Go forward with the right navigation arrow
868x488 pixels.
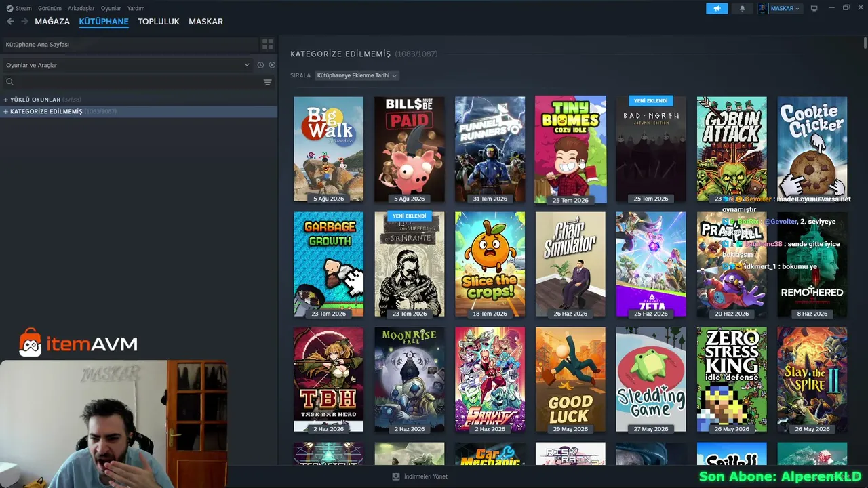pos(24,22)
